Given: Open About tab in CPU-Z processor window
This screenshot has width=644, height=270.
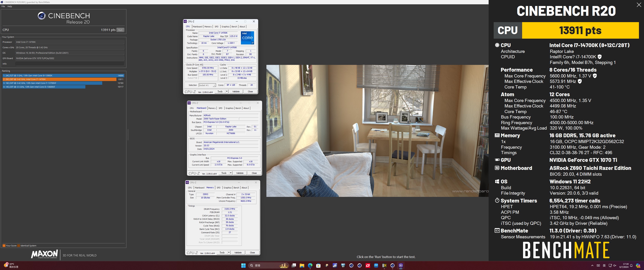Looking at the screenshot, I should tap(242, 27).
